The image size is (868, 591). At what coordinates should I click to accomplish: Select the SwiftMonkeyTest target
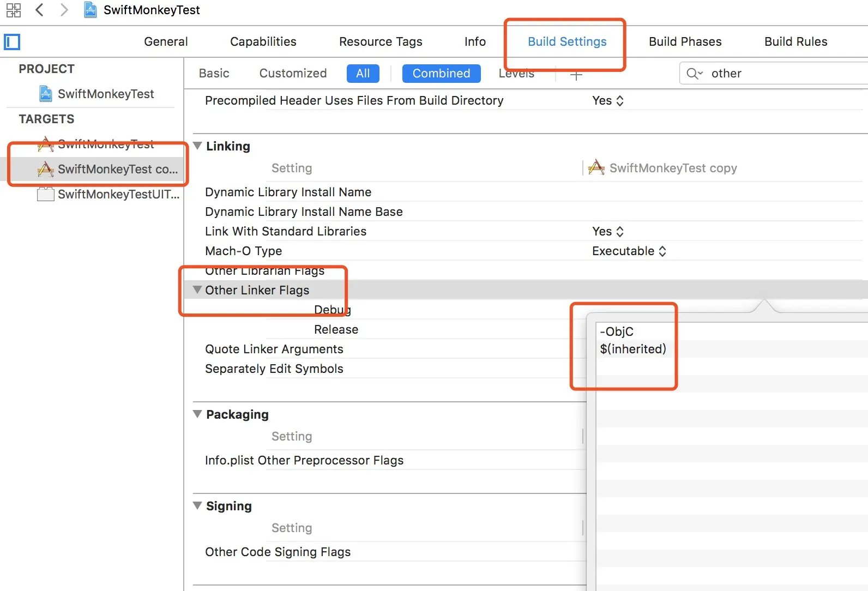pos(96,144)
